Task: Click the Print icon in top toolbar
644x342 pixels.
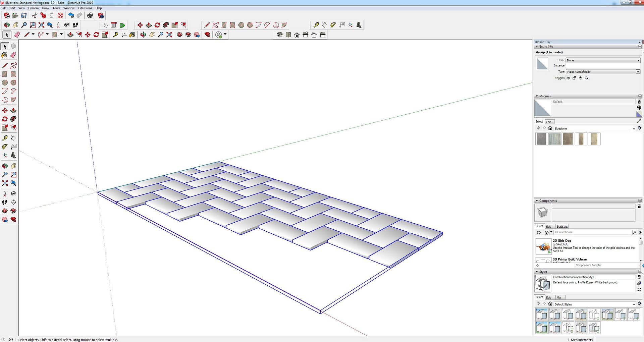Action: tap(90, 15)
